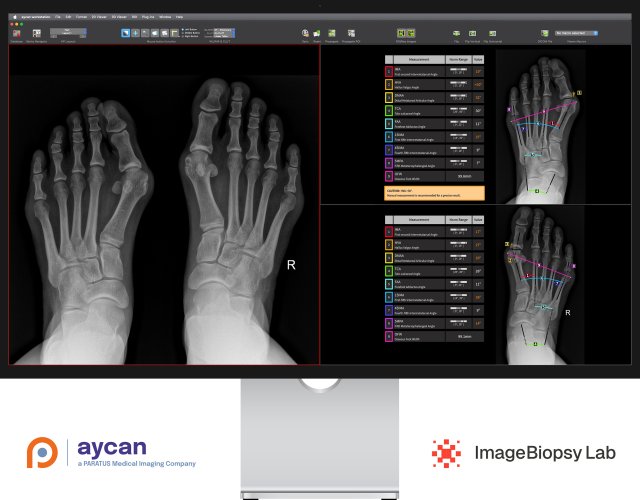Click the norm range bar in upper IMA row
This screenshot has width=640, height=500.
pyautogui.click(x=458, y=70)
